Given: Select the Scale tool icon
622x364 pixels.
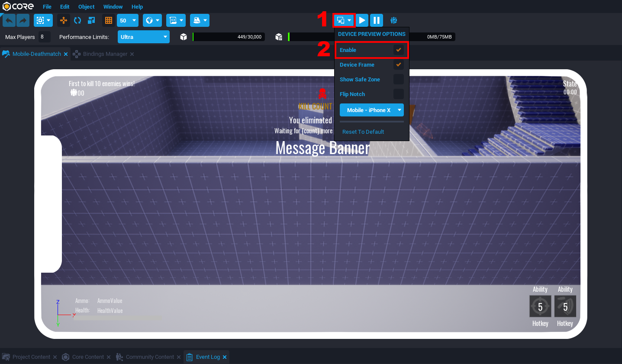Looking at the screenshot, I should tap(91, 20).
